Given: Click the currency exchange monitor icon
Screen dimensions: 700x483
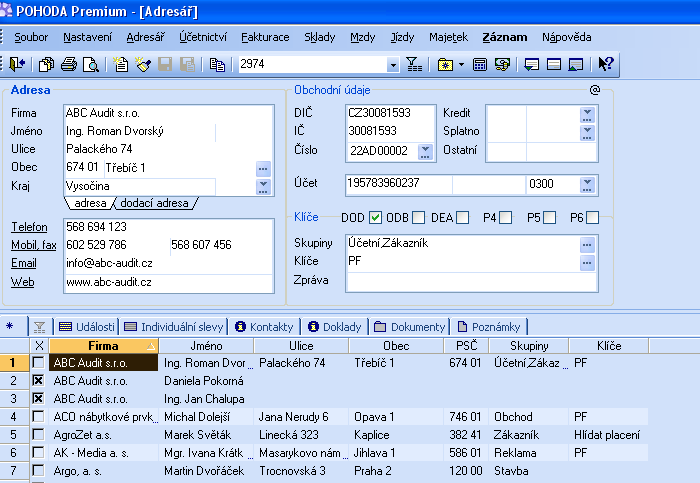Looking at the screenshot, I should click(502, 65).
